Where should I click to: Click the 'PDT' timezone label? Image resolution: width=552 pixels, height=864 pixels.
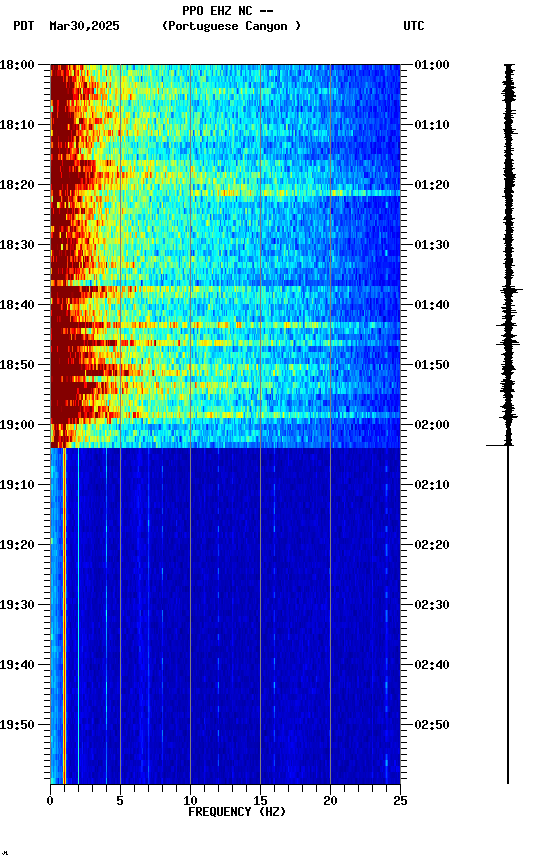click(x=24, y=26)
